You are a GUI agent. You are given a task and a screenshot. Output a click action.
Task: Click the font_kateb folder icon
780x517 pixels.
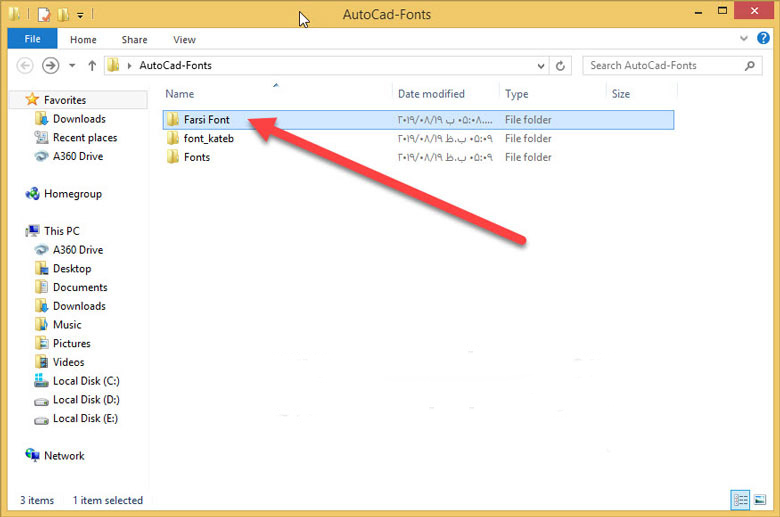click(173, 138)
